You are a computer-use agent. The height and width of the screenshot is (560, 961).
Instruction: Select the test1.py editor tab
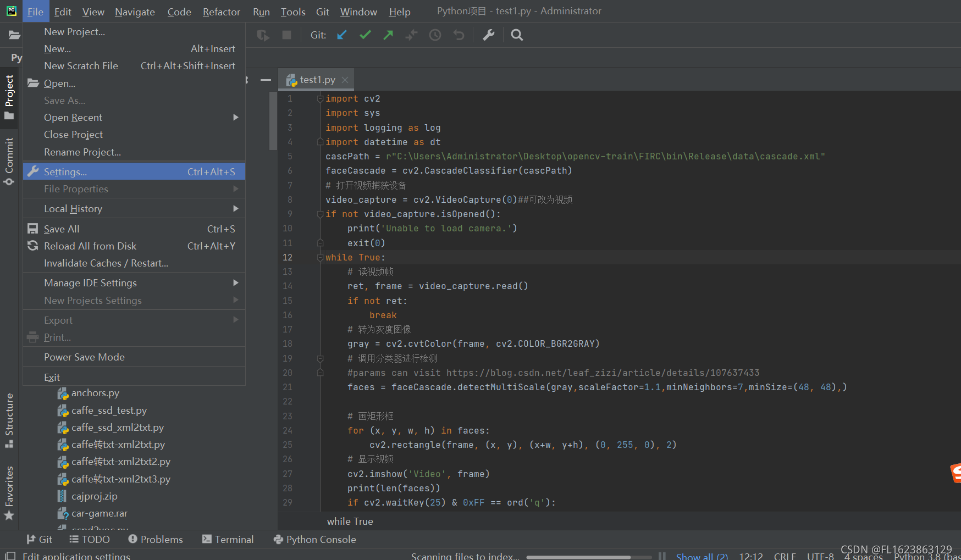coord(317,80)
